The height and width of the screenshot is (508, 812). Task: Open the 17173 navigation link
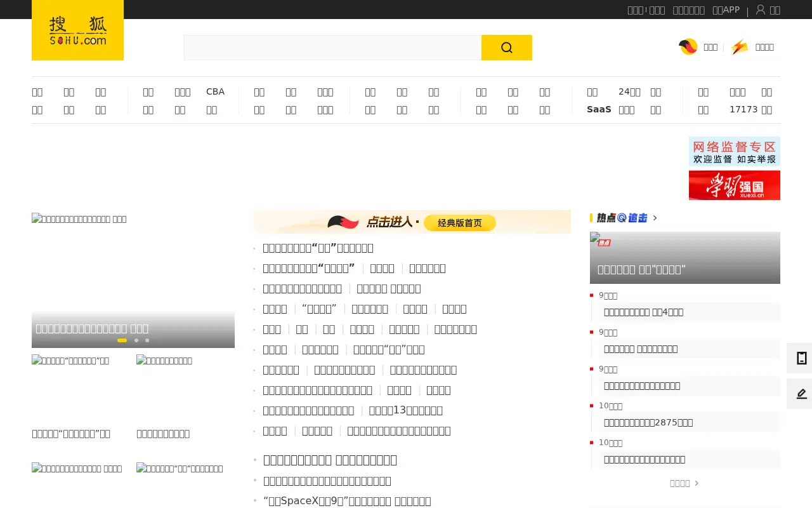tap(743, 109)
